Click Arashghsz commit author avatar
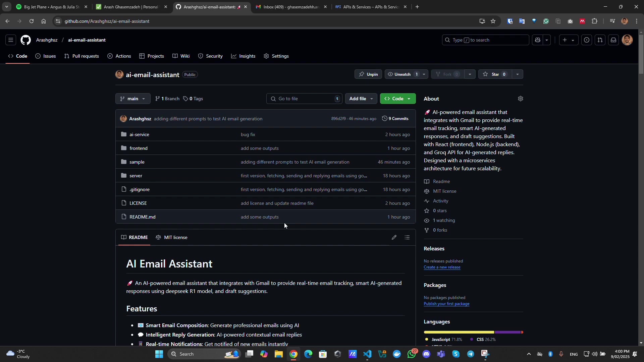 (123, 119)
